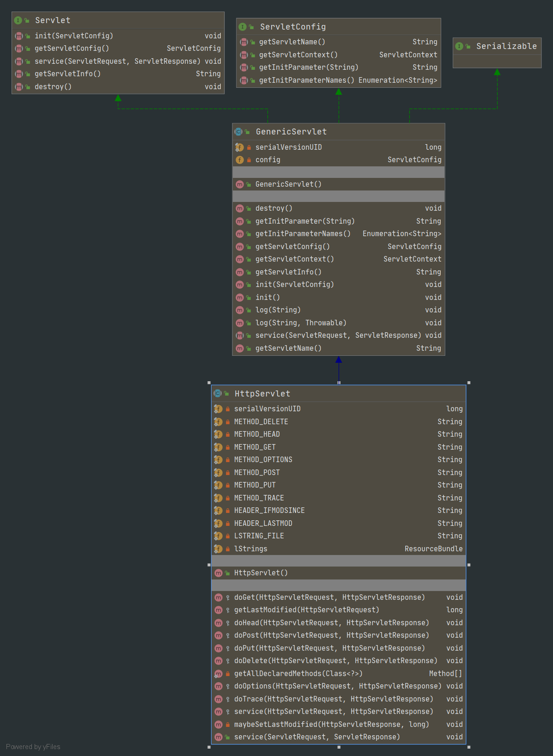
Task: Select getLastModified(HttpServletRequest) method
Action: pyautogui.click(x=339, y=610)
